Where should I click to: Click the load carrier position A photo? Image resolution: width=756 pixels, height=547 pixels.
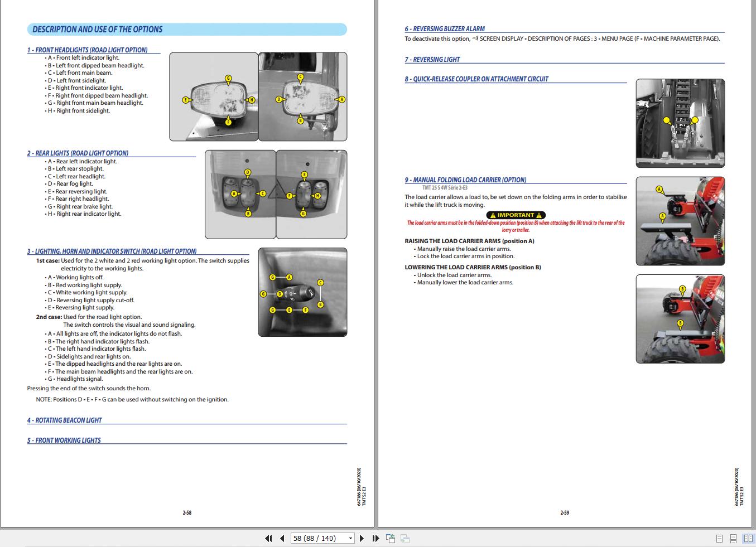point(680,221)
